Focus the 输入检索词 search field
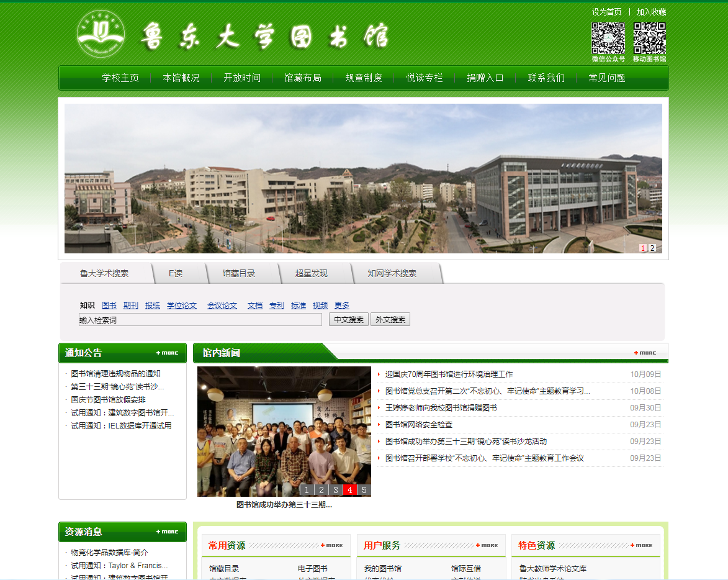 200,319
